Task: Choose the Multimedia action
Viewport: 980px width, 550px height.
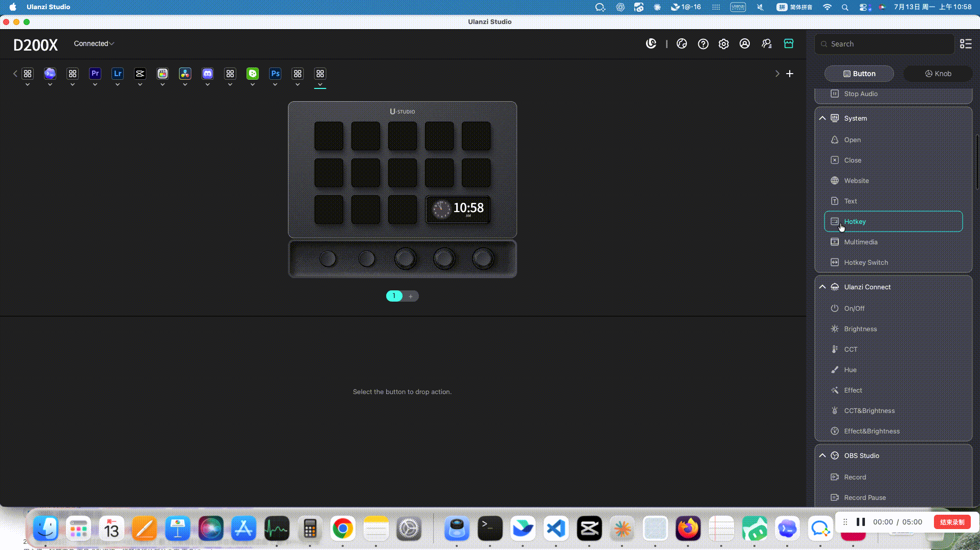Action: pos(893,242)
